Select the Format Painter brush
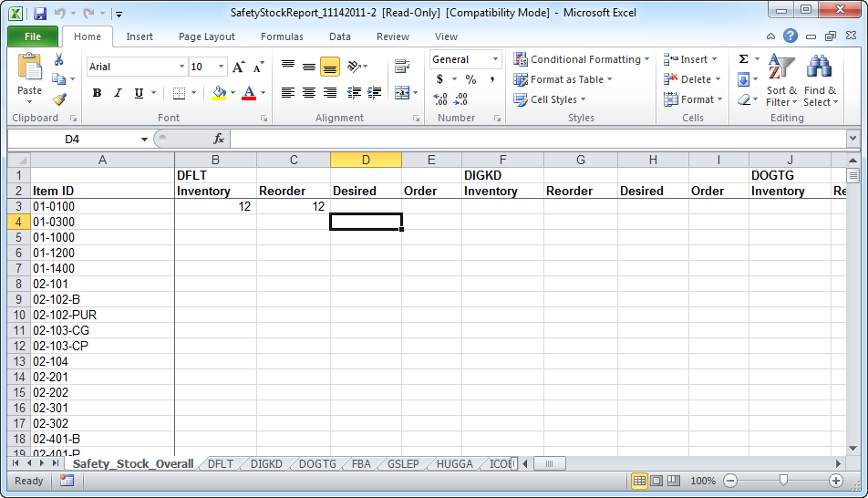 point(59,99)
